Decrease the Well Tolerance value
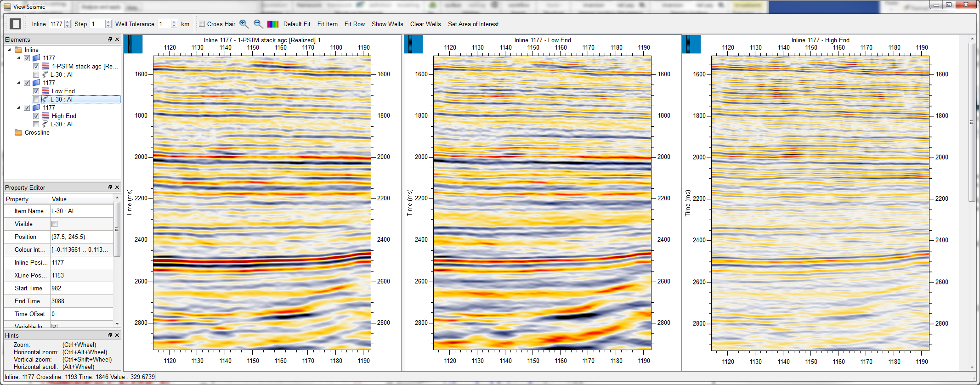Image resolution: width=980 pixels, height=385 pixels. [174, 26]
